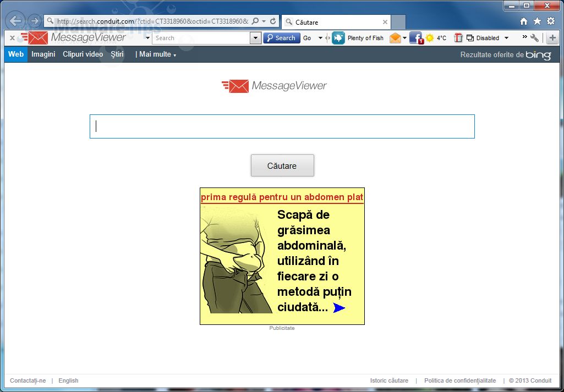Viewport: 564px width, 392px height.
Task: Expand the Disabled dropdown arrow
Action: pyautogui.click(x=506, y=38)
